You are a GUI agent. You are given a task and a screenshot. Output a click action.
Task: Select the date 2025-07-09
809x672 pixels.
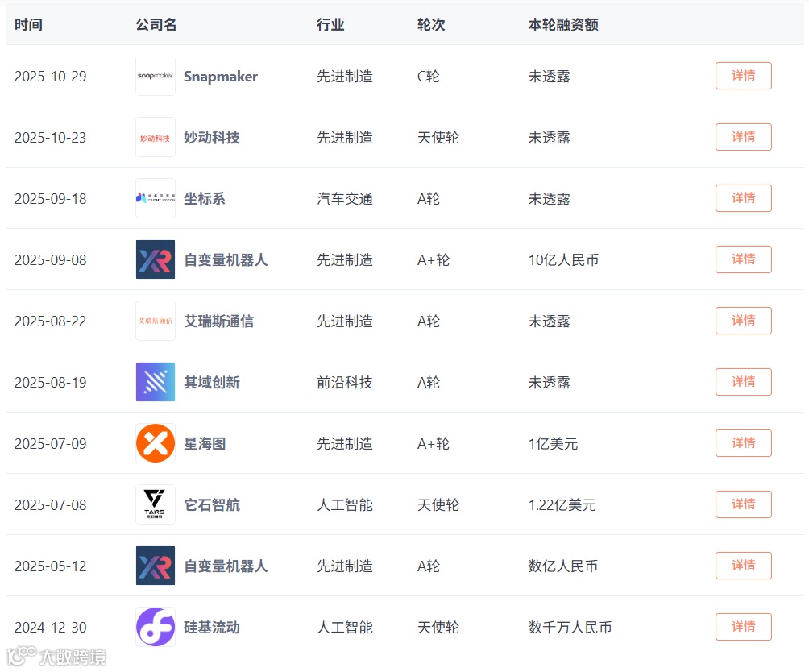[x=51, y=443]
